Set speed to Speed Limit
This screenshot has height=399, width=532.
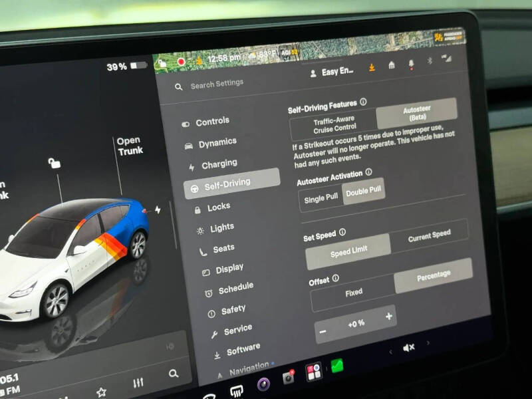click(x=348, y=251)
